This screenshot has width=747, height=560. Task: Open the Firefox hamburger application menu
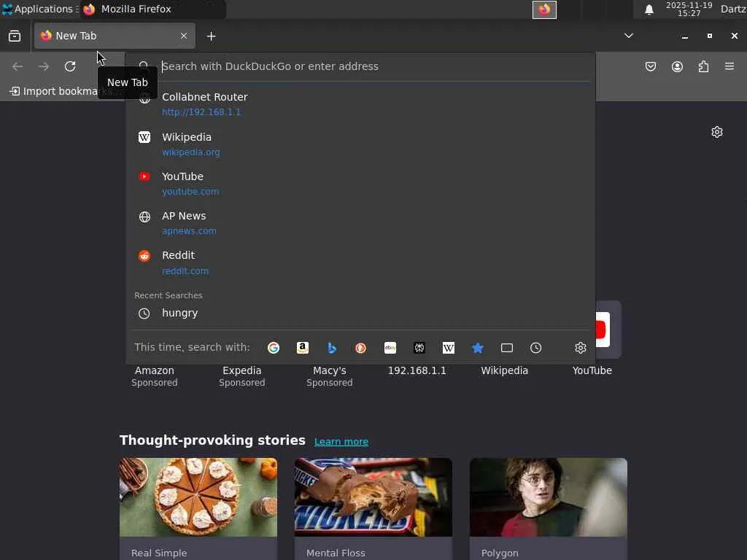coord(729,66)
